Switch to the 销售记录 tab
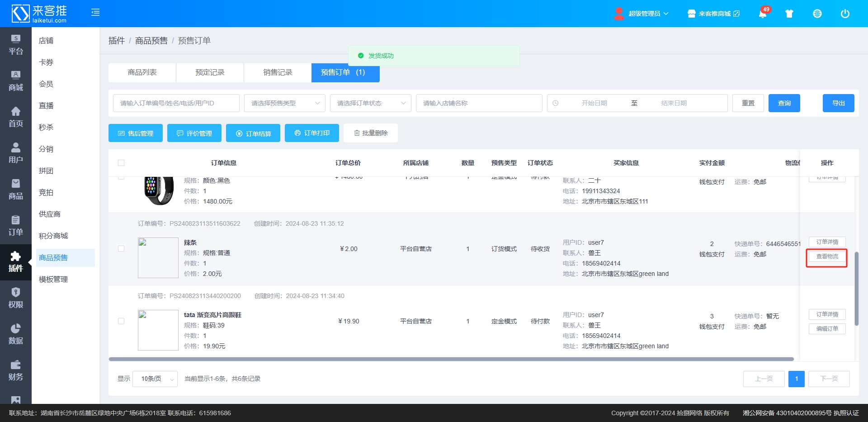868x422 pixels. pyautogui.click(x=278, y=72)
